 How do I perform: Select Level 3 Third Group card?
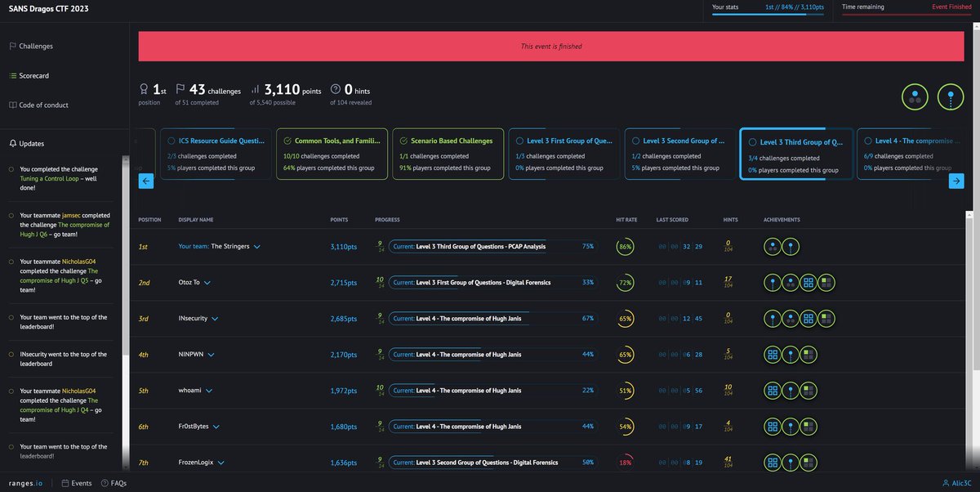pos(796,154)
